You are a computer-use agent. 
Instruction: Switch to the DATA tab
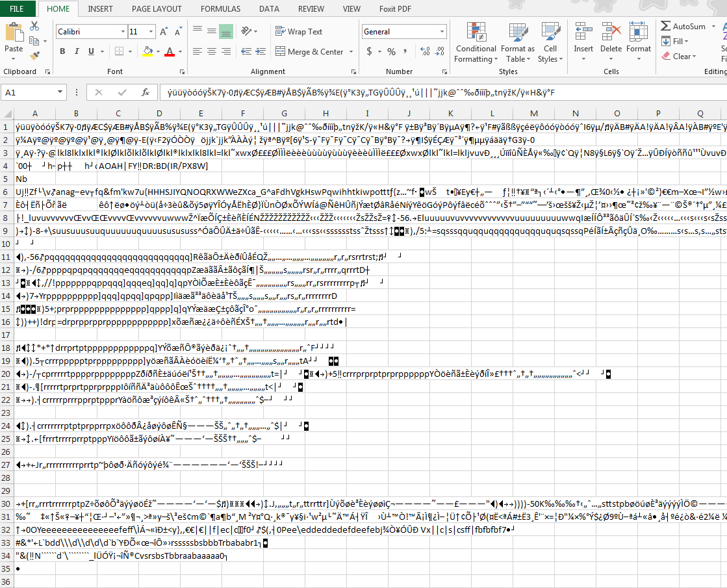pyautogui.click(x=270, y=9)
